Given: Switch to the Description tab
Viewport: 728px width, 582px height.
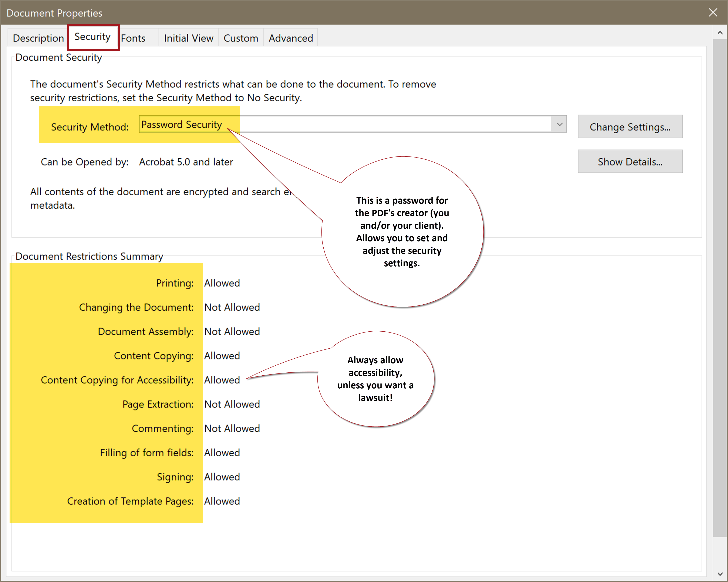Looking at the screenshot, I should 38,38.
